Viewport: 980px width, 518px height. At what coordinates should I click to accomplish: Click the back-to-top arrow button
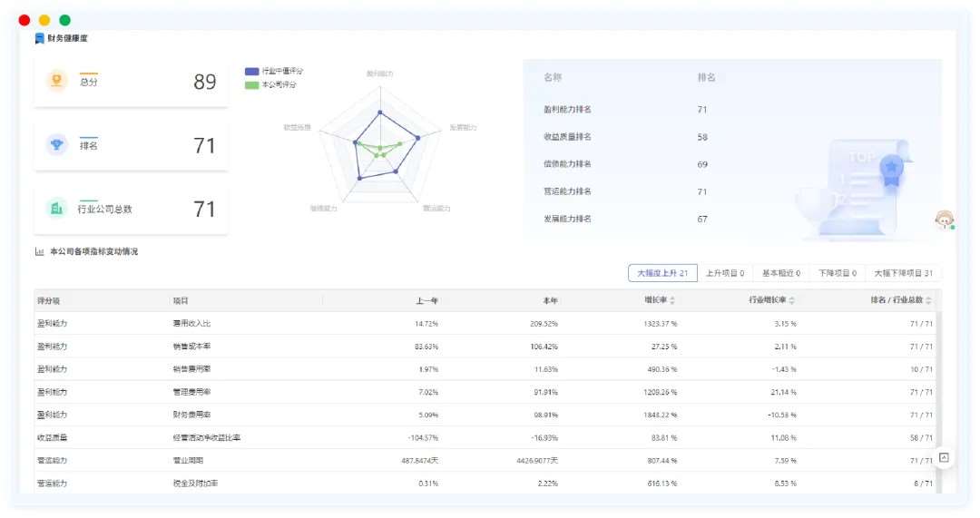[944, 458]
